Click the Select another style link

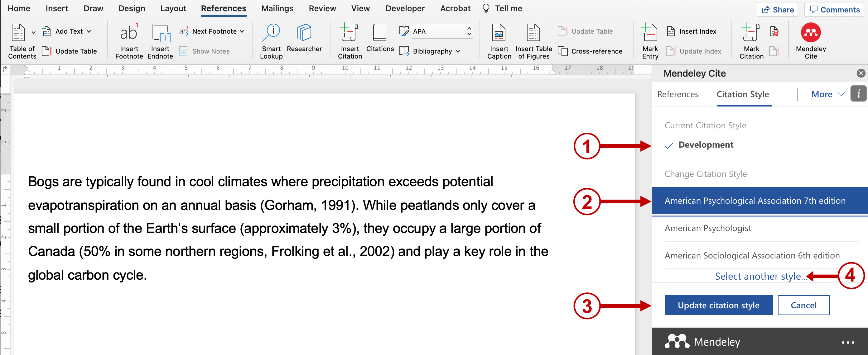[760, 276]
